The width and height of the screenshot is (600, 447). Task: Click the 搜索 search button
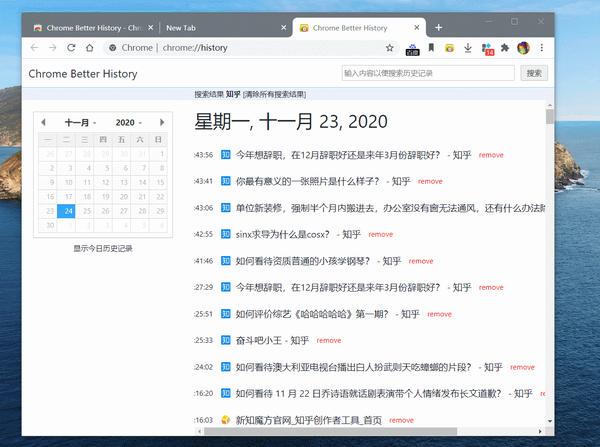pos(534,73)
